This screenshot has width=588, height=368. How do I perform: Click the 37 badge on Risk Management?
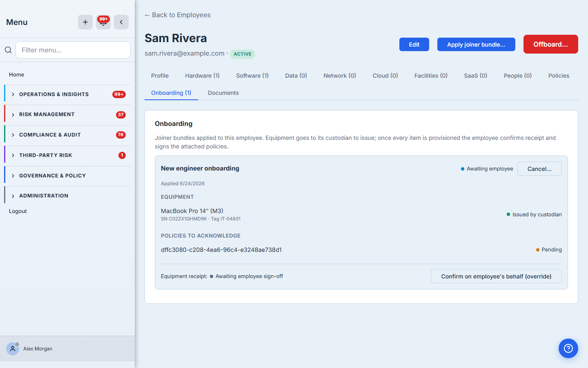[x=121, y=115]
